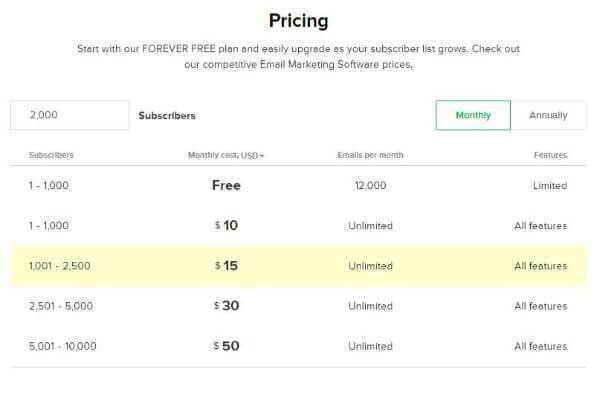600x398 pixels.
Task: Click the subscribers number input field
Action: coord(70,115)
